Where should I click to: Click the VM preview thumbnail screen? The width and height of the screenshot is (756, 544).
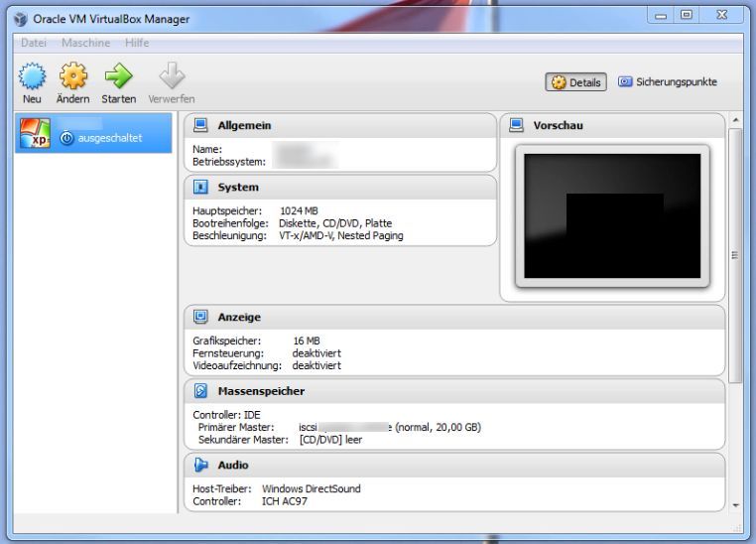coord(612,216)
